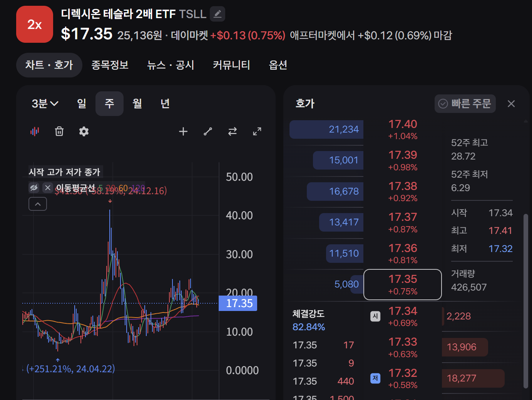Click the 17.32 bid price row
532x400 pixels.
point(403,378)
